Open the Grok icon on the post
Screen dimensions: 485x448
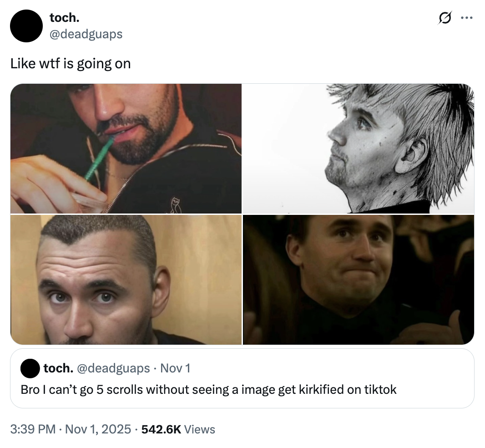pyautogui.click(x=445, y=19)
